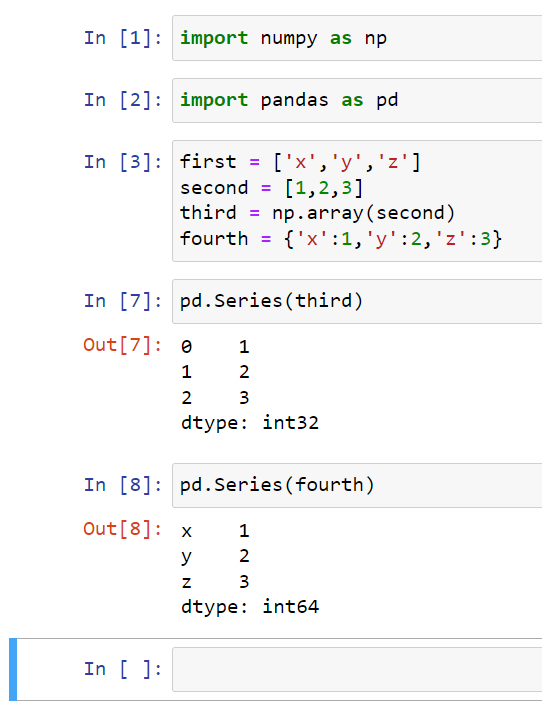Click the cell defining first, second, third, fourth
This screenshot has height=721, width=542.
(357, 201)
